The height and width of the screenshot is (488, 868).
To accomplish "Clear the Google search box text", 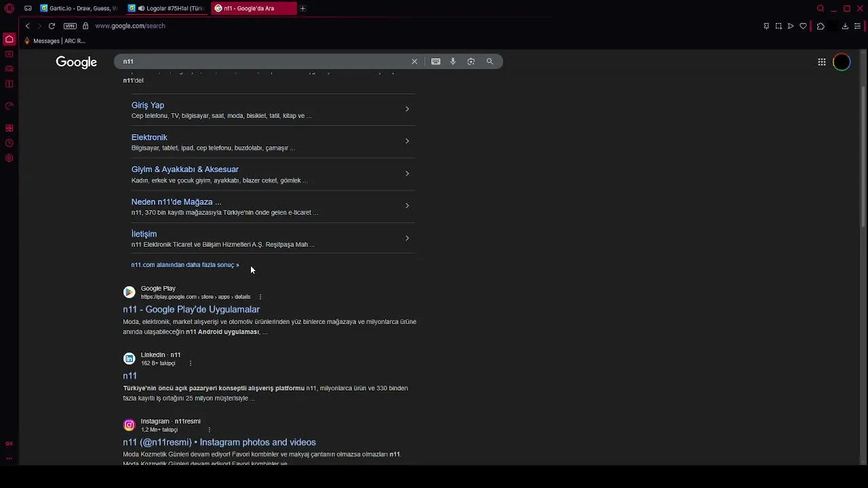I will pyautogui.click(x=414, y=61).
